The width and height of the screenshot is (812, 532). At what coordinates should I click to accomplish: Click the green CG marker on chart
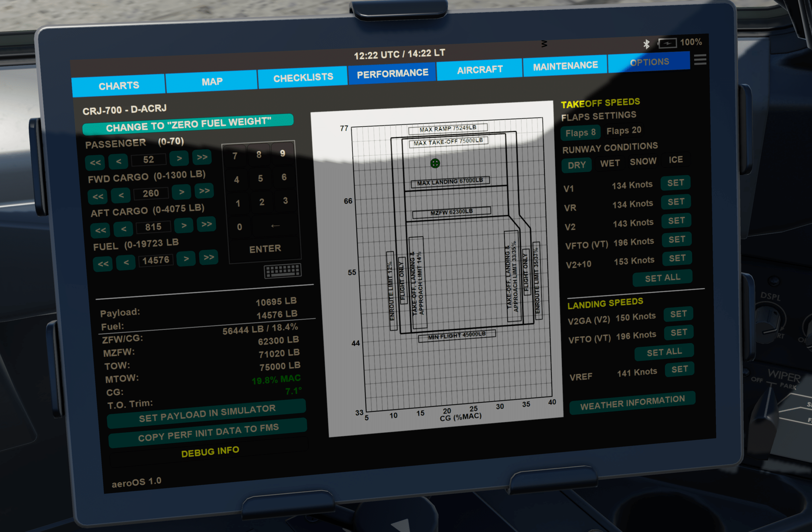(x=435, y=163)
